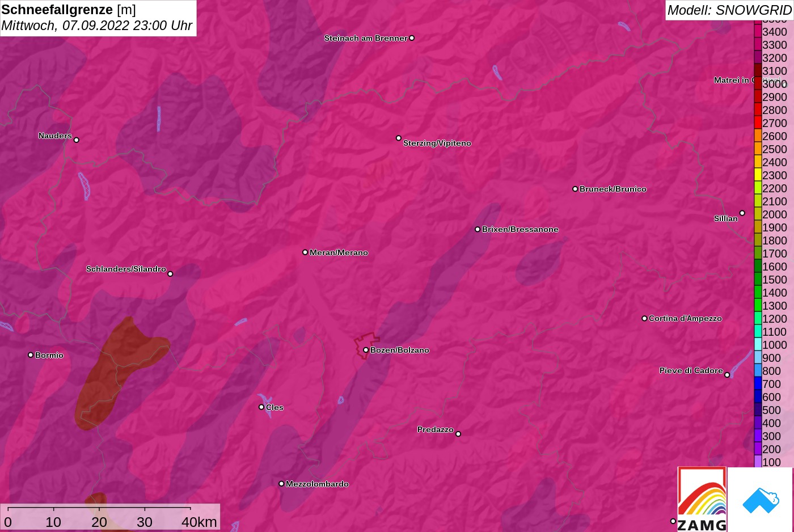Image resolution: width=794 pixels, height=532 pixels.
Task: Click the Bruneck/Brunico location dot
Action: click(575, 189)
